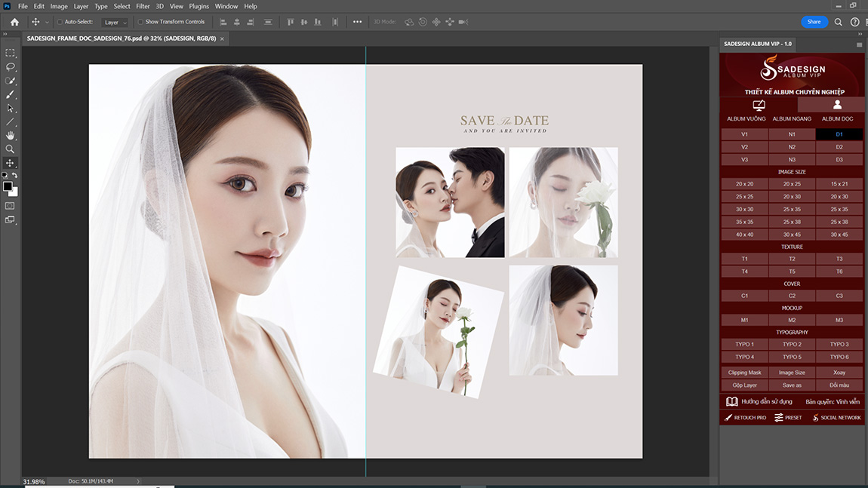The width and height of the screenshot is (868, 488).
Task: Open the SADESIGN panel options menu
Action: tap(859, 45)
